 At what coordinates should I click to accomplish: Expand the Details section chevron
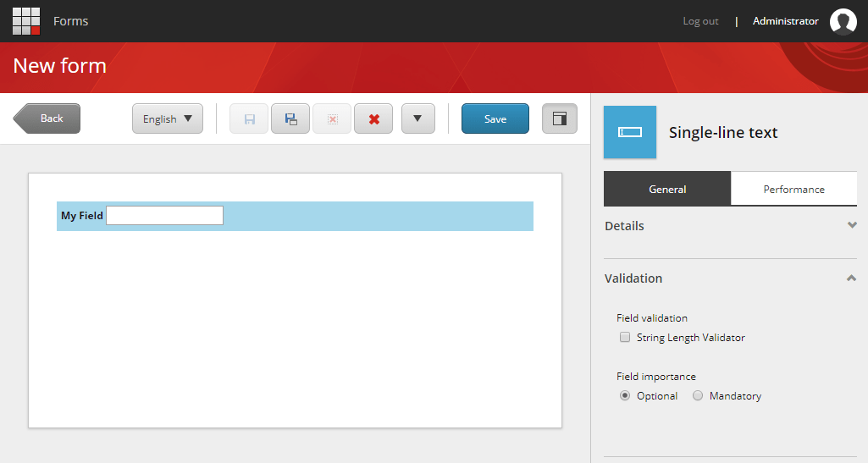pos(852,225)
